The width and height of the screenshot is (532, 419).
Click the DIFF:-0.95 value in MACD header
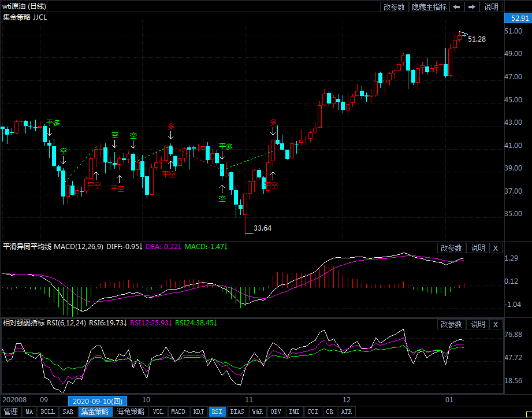[x=125, y=247]
